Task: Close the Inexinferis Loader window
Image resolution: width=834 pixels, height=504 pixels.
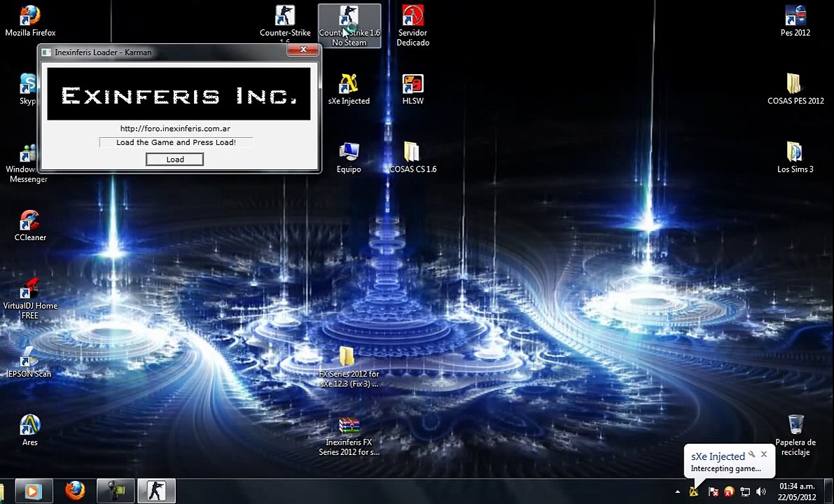Action: (303, 50)
